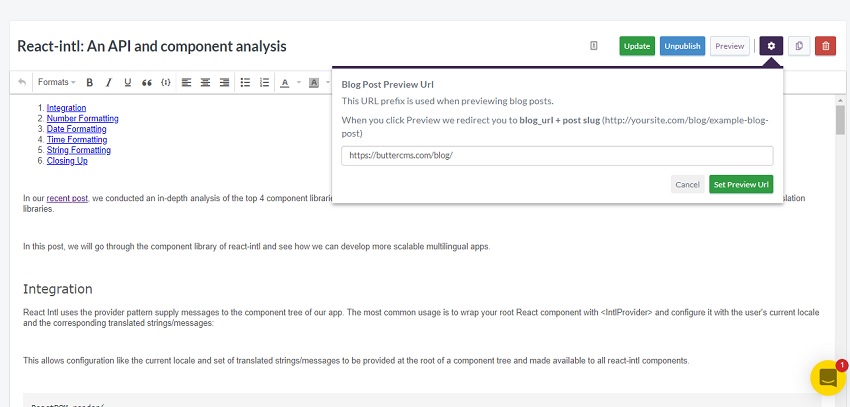
Task: Click the green Update button
Action: point(637,46)
